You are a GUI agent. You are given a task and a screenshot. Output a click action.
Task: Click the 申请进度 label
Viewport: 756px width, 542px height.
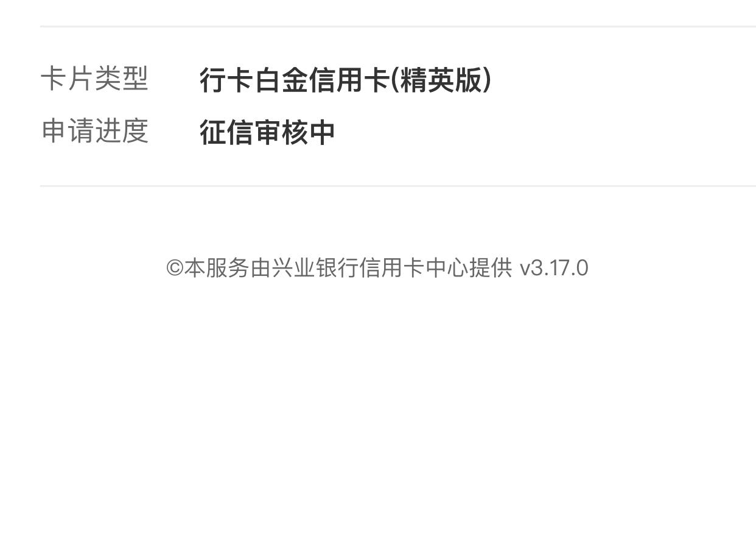pos(95,131)
